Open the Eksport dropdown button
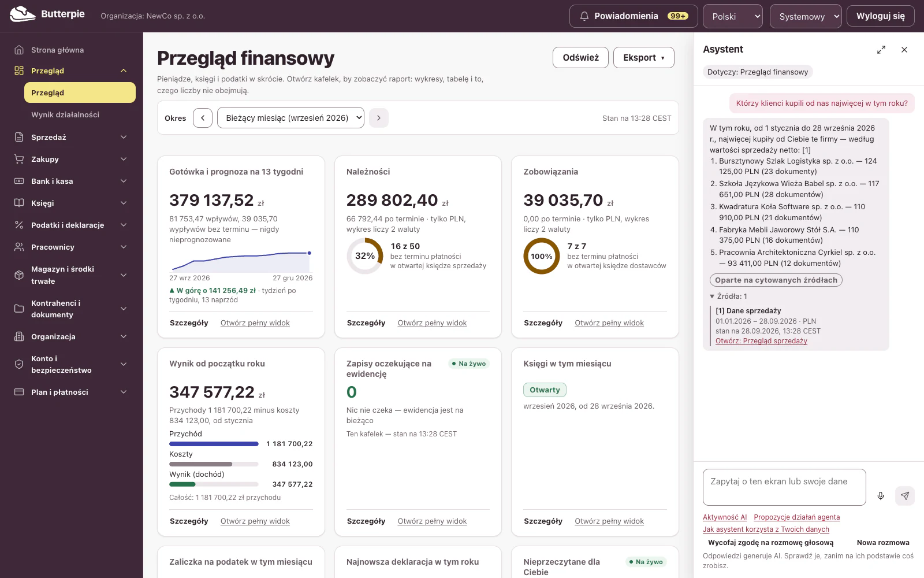 click(x=644, y=57)
